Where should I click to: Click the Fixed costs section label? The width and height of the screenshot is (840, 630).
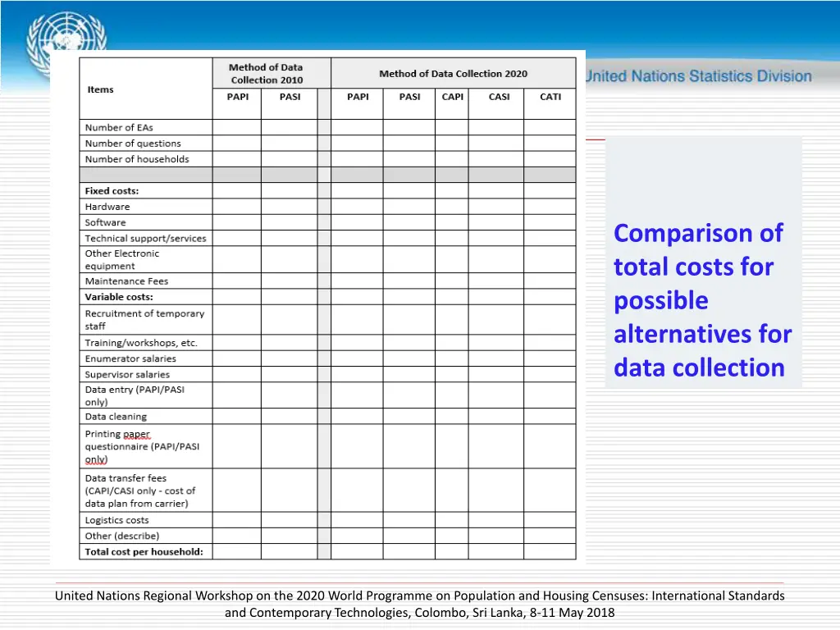coord(112,191)
